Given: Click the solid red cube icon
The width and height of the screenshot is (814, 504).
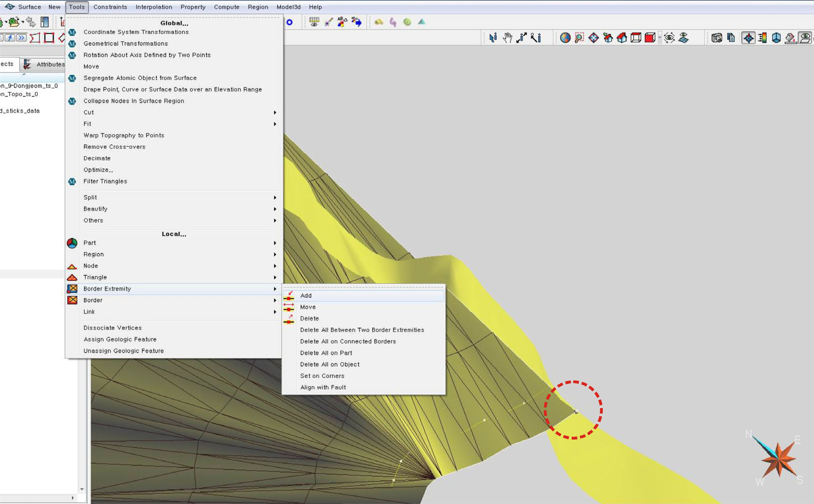Looking at the screenshot, I should (650, 38).
